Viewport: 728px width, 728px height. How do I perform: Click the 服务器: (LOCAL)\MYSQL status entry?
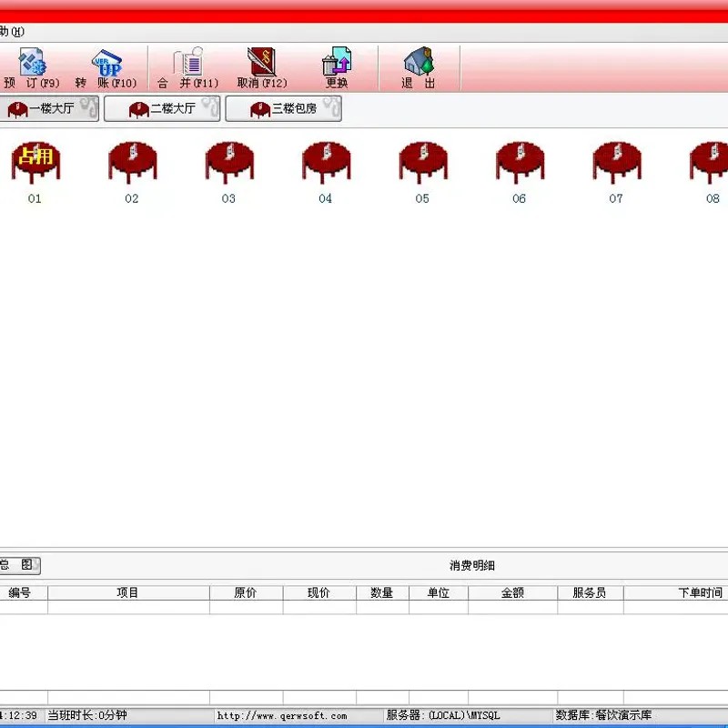click(443, 715)
